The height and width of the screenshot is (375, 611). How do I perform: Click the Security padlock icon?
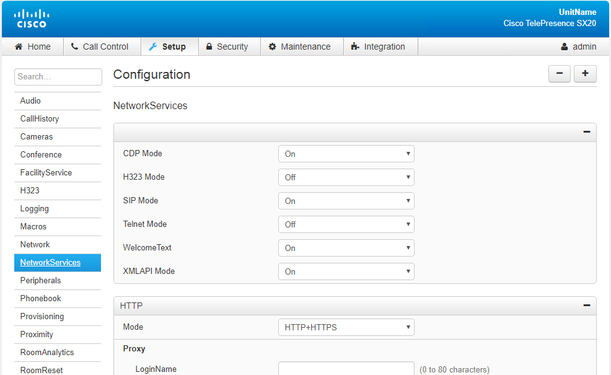click(x=209, y=46)
